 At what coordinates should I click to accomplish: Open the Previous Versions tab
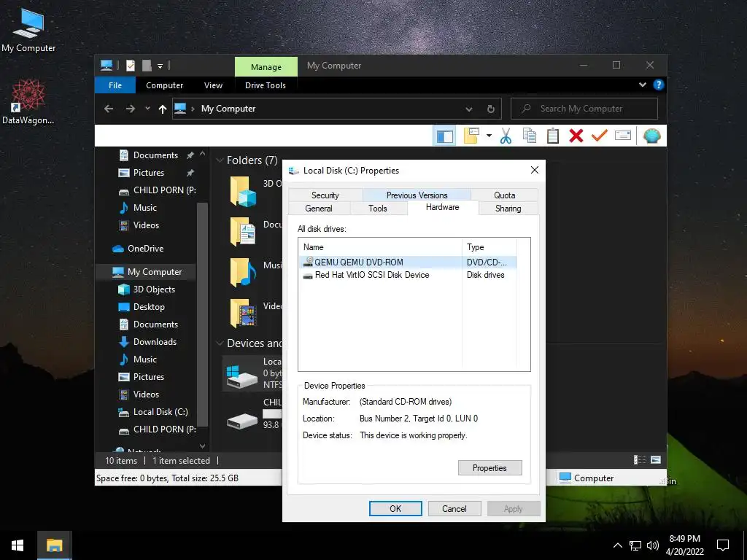(417, 195)
